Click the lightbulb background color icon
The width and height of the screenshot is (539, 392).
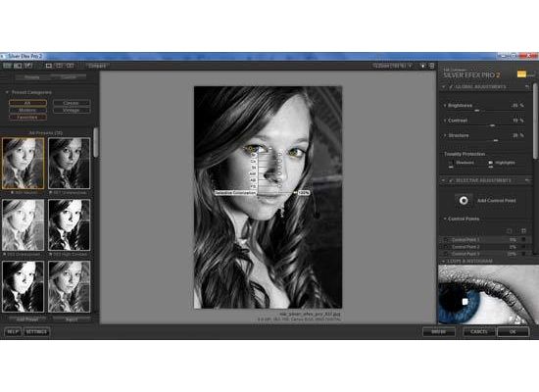click(x=423, y=66)
